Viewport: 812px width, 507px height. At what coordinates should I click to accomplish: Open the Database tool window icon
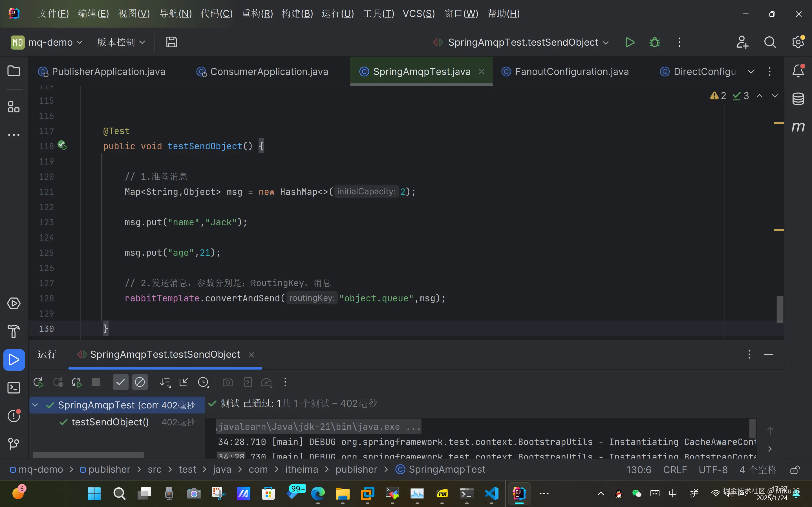point(798,99)
